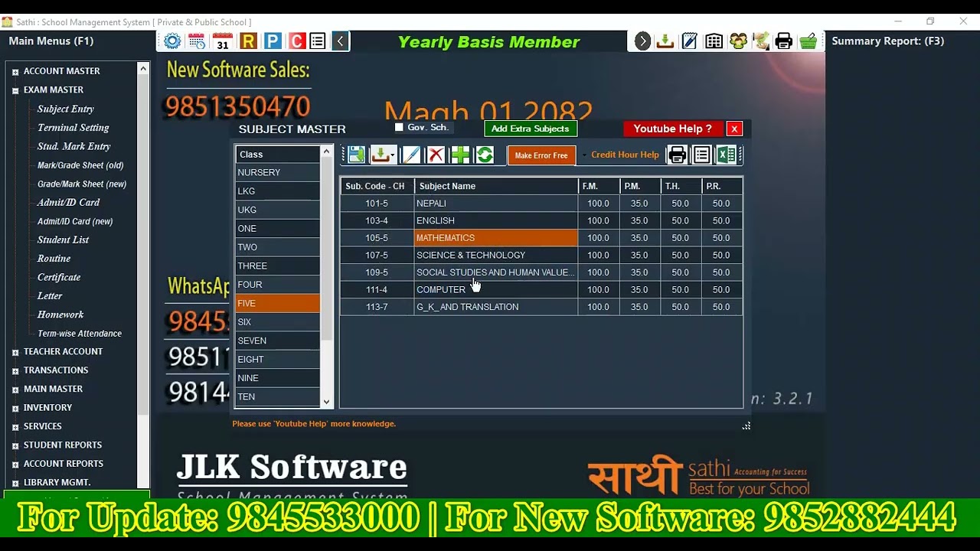
Task: Select class TEN in class list
Action: pos(277,396)
